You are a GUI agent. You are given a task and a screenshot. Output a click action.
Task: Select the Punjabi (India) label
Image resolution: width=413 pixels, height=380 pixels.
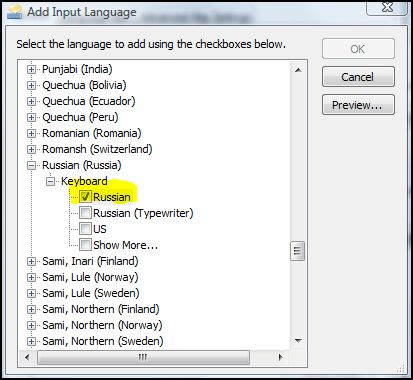[x=77, y=69]
